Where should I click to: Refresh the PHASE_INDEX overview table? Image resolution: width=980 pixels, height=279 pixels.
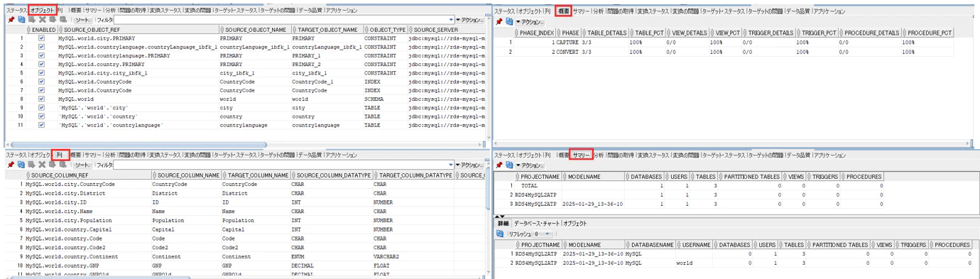tap(508, 22)
